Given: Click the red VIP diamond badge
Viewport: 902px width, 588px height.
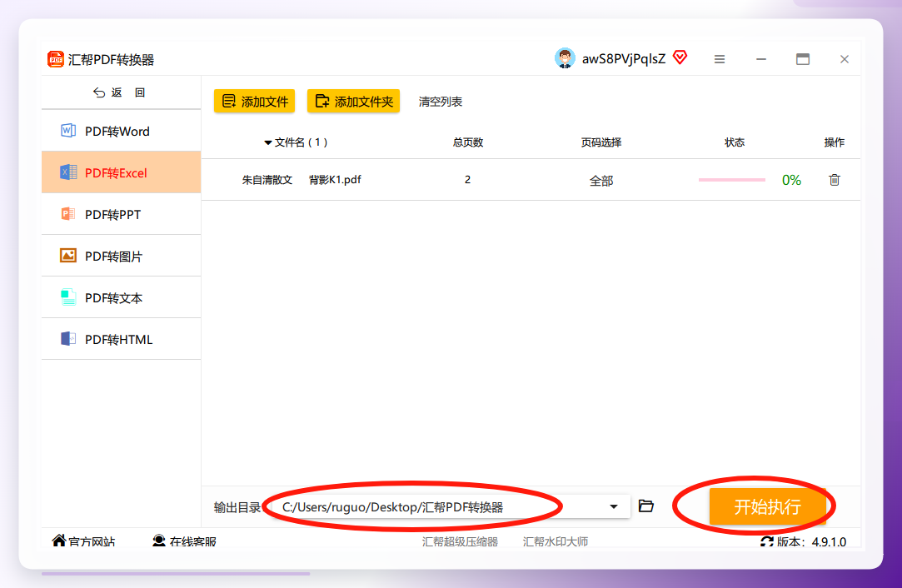Looking at the screenshot, I should (680, 57).
